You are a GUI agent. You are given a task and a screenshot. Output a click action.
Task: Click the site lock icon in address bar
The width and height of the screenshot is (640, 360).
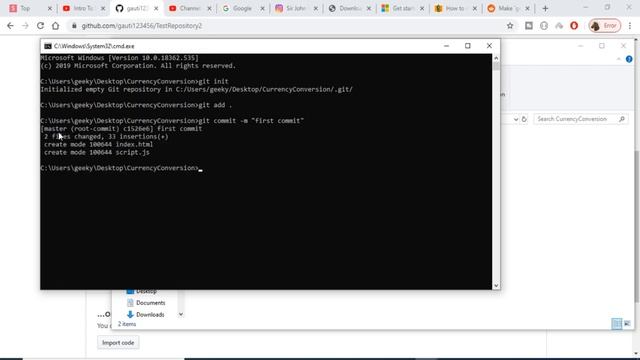[74, 26]
